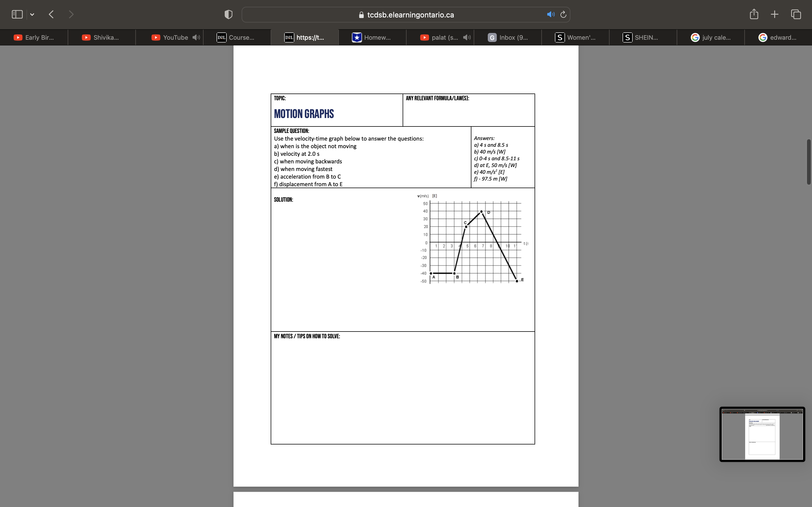Select the SHEIN tab
812x507 pixels.
tap(643, 37)
